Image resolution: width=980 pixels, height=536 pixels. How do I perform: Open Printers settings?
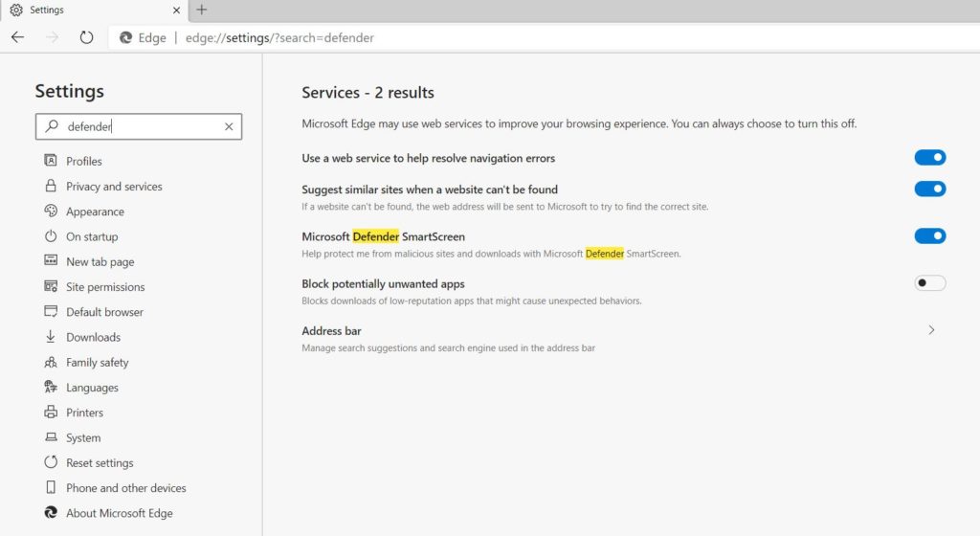[84, 413]
